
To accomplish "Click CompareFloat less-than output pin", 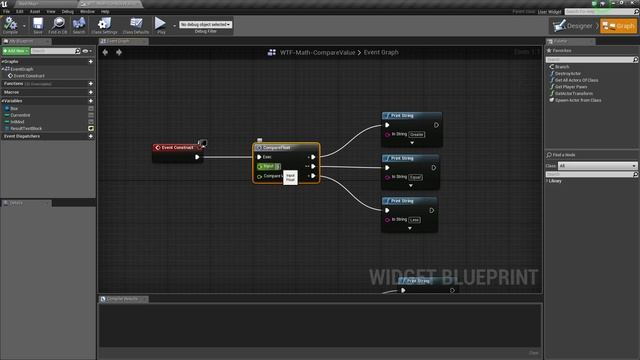I will click(x=313, y=176).
